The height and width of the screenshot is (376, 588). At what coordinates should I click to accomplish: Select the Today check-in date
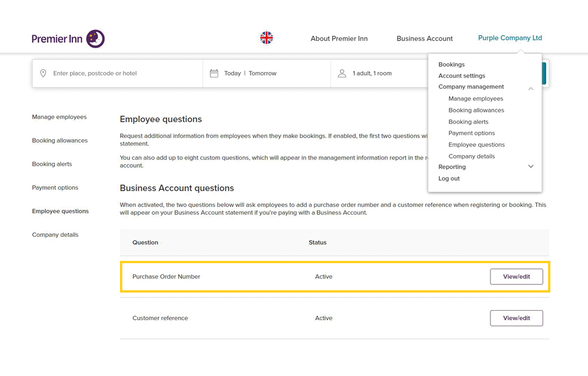(x=232, y=73)
